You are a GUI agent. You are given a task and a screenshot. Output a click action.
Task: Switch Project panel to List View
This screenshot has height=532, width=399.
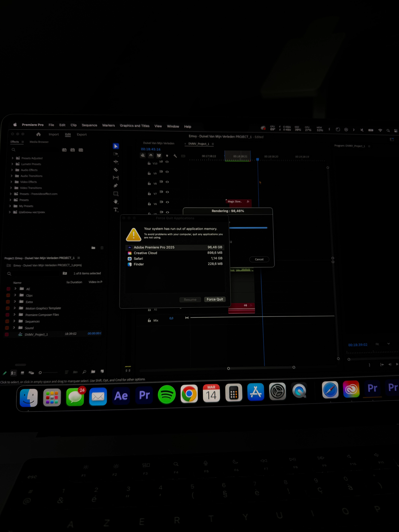[14, 373]
